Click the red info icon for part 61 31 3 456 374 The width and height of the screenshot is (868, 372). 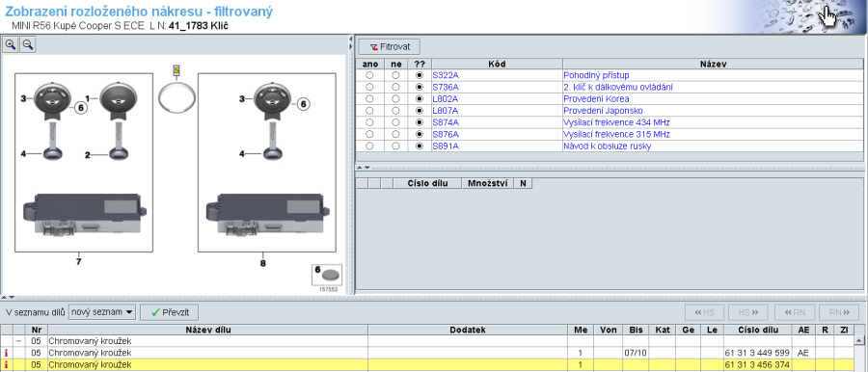(x=7, y=365)
